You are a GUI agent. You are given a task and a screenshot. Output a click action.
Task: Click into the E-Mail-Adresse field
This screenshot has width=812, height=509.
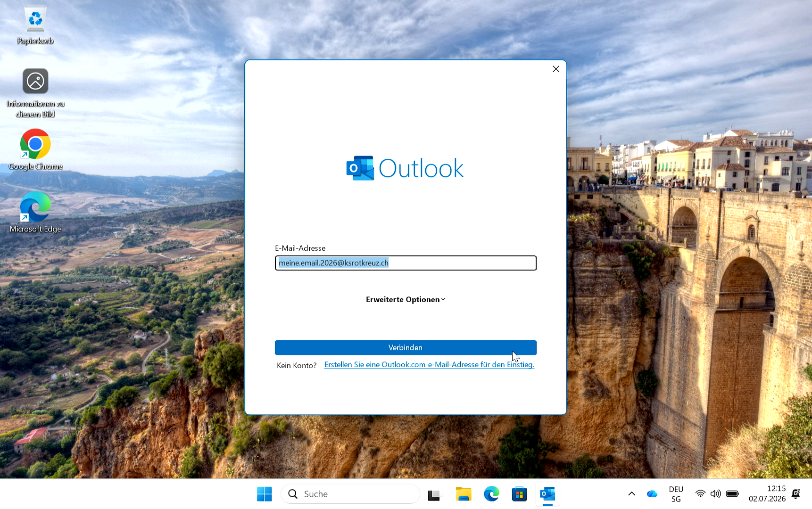click(x=406, y=263)
